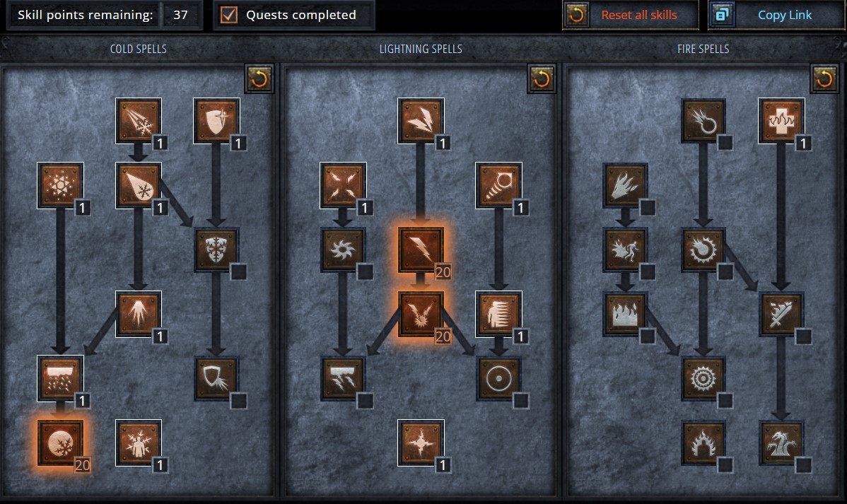847x504 pixels.
Task: Click the Teleport skill icon
Action: 498,314
